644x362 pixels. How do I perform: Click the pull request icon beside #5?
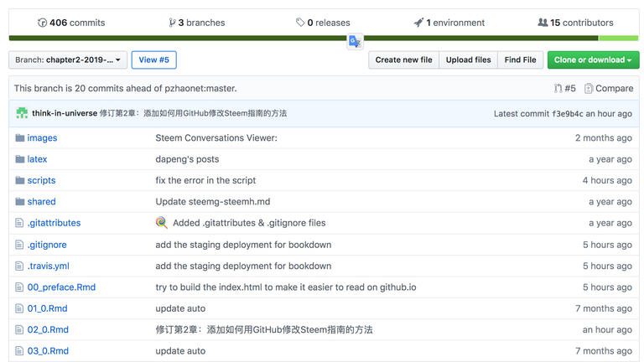558,88
